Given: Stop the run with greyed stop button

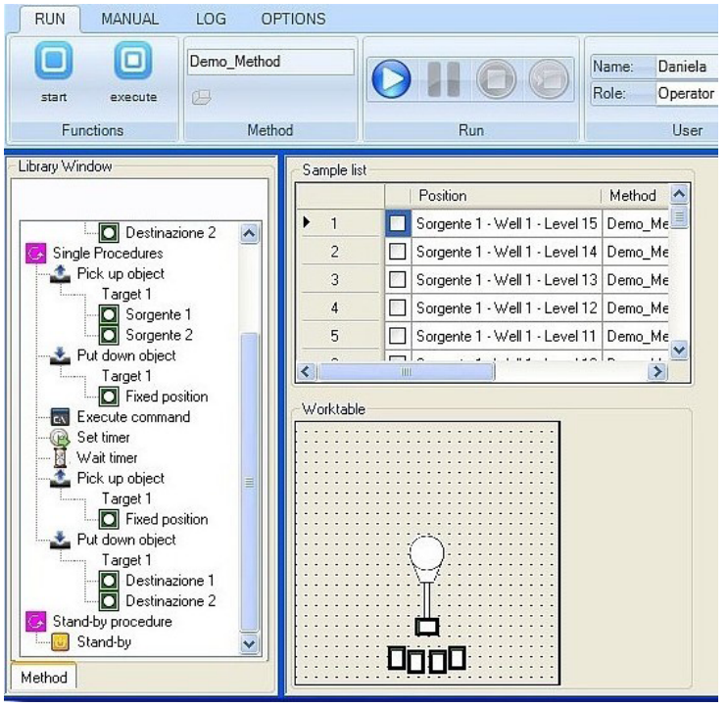Looking at the screenshot, I should [497, 79].
